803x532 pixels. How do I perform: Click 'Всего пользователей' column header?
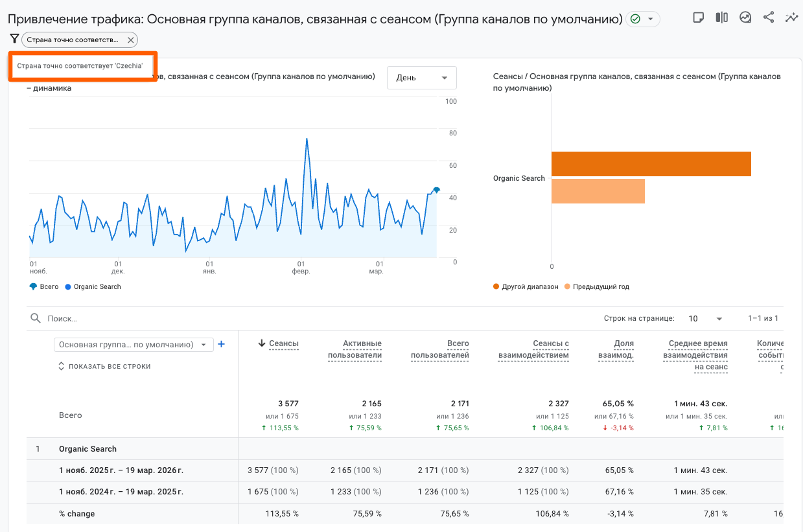[x=440, y=349]
